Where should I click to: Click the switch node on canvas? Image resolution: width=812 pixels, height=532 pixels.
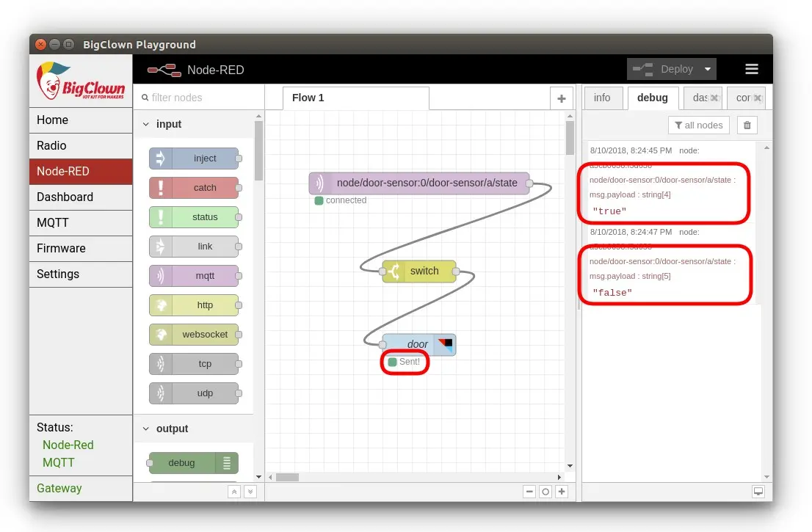[x=419, y=272]
